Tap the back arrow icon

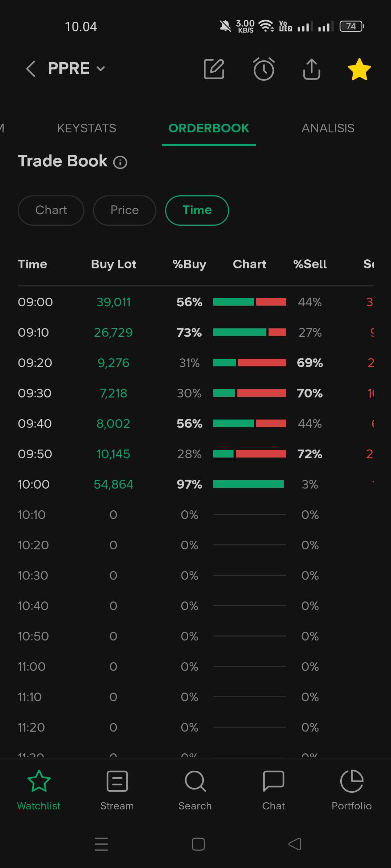(31, 69)
